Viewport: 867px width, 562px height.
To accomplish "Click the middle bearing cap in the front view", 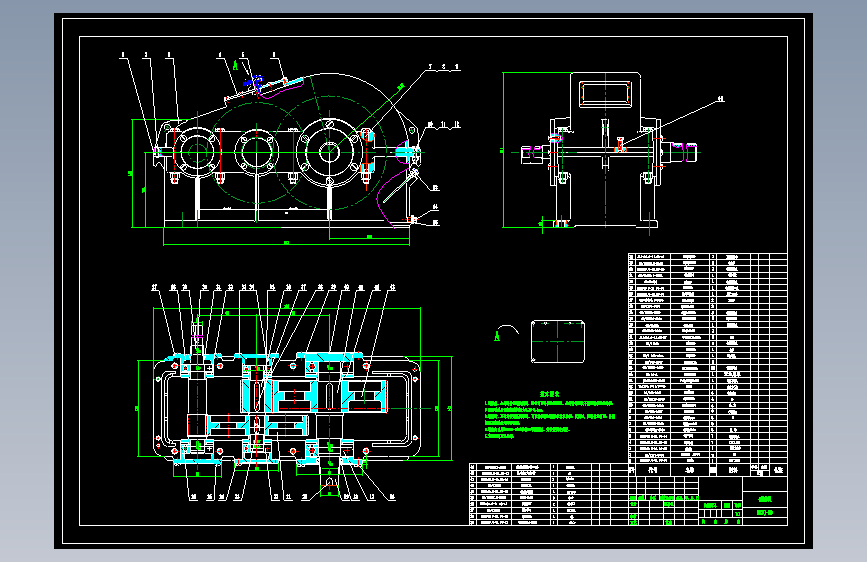I will coord(256,152).
